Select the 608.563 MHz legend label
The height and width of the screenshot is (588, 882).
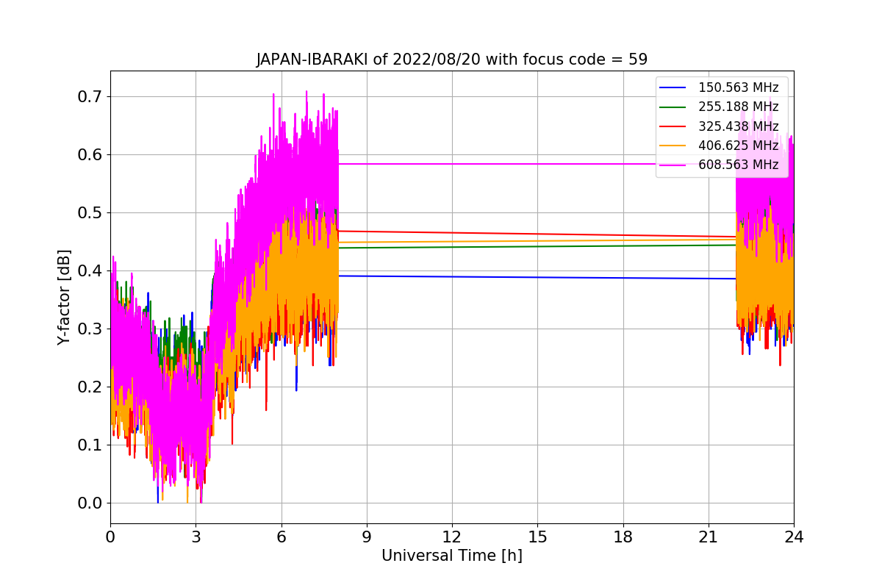coord(738,165)
